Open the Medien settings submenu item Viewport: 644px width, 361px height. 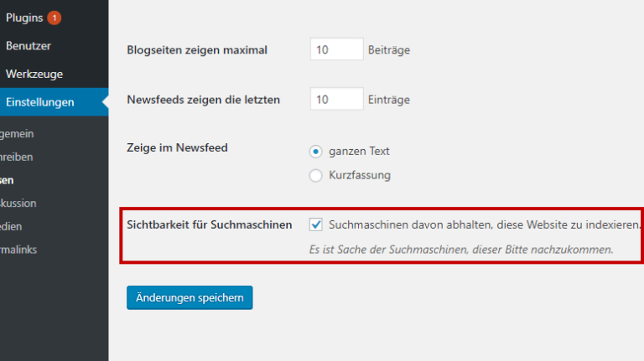click(x=11, y=226)
